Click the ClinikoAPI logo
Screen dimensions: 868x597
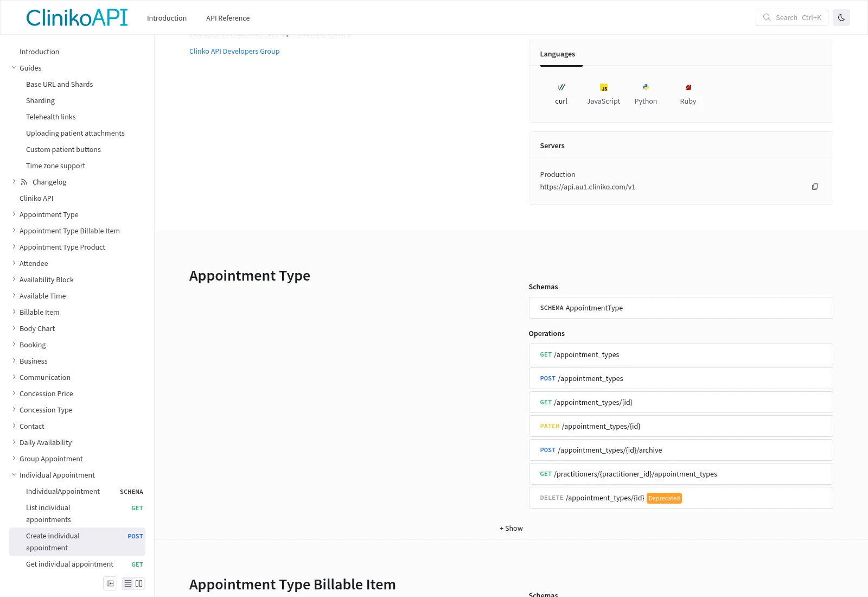tap(77, 18)
